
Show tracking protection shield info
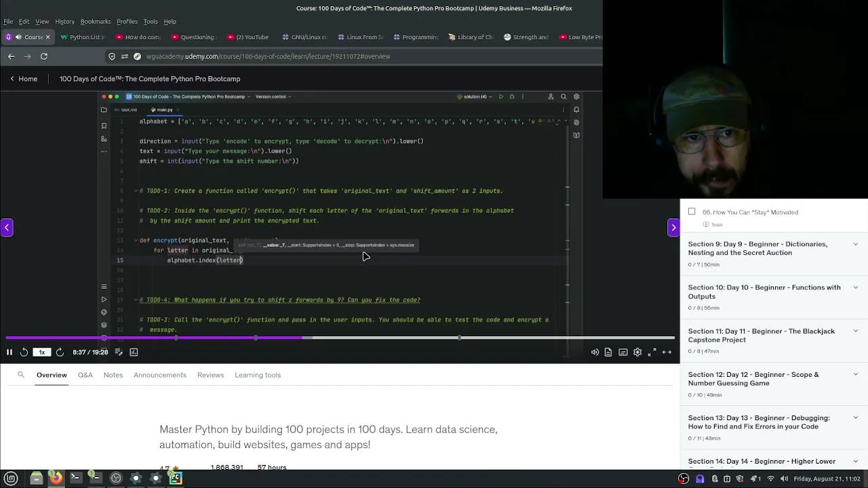[112, 56]
